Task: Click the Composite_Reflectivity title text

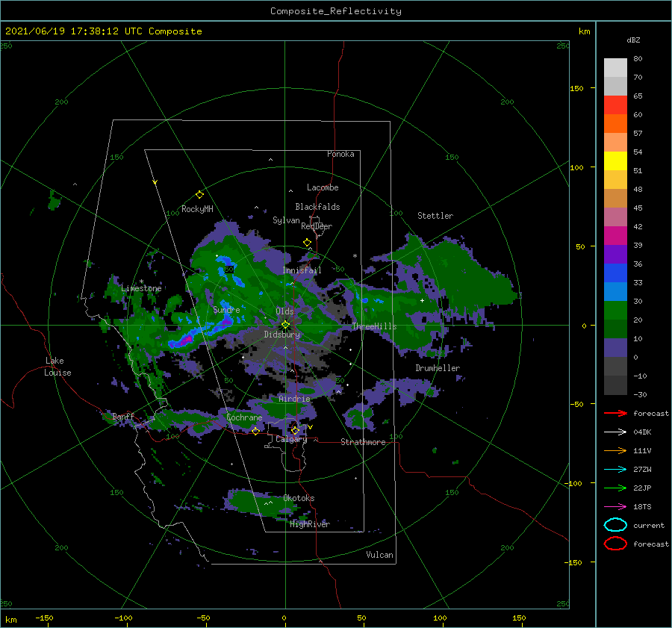Action: pos(336,11)
